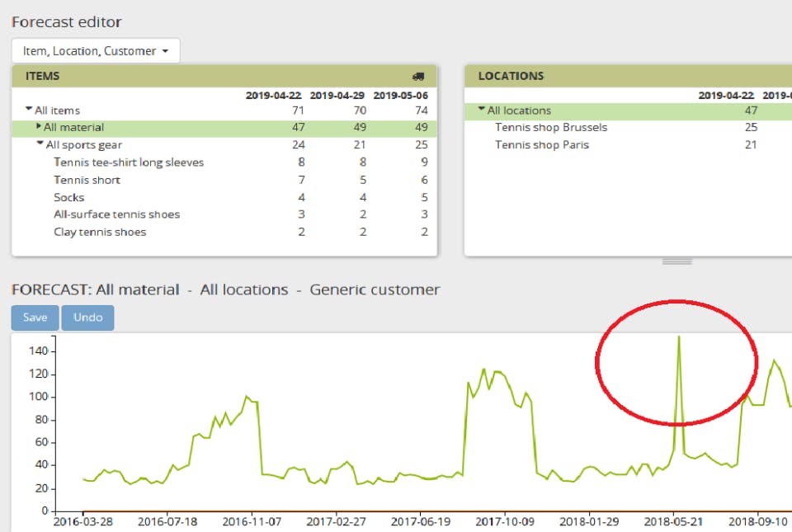Select Tennis tee-shirt long sleeves item
This screenshot has height=532, width=792.
click(x=129, y=162)
